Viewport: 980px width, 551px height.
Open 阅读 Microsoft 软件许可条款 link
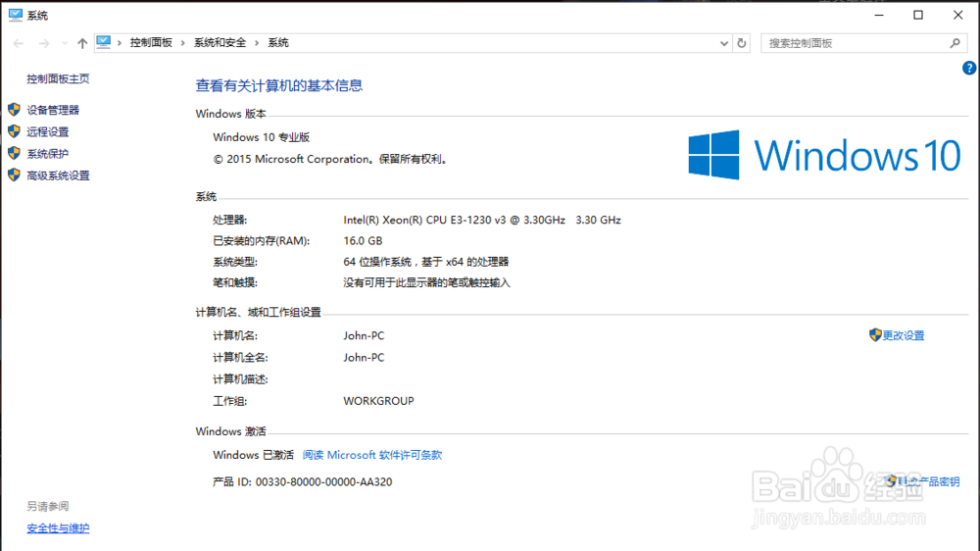pyautogui.click(x=371, y=455)
